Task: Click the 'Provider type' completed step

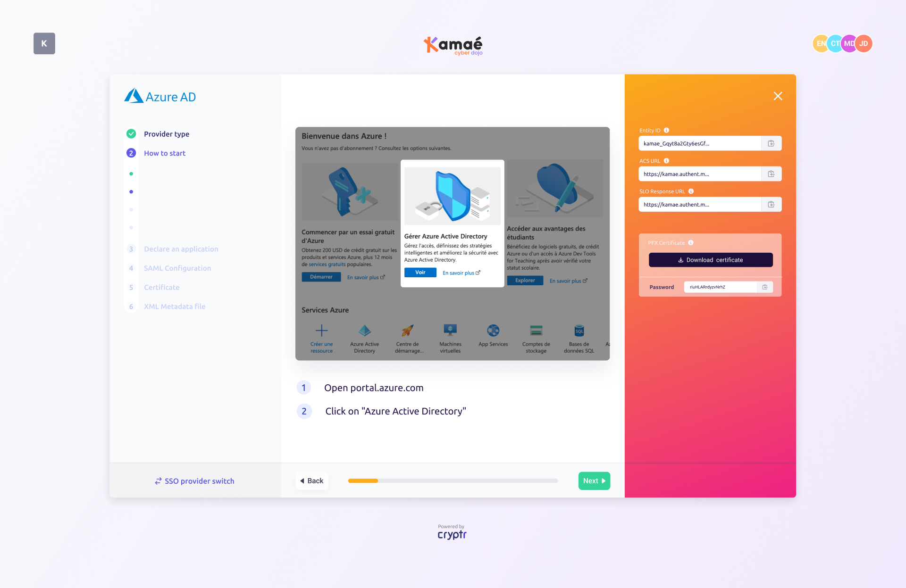Action: tap(167, 133)
